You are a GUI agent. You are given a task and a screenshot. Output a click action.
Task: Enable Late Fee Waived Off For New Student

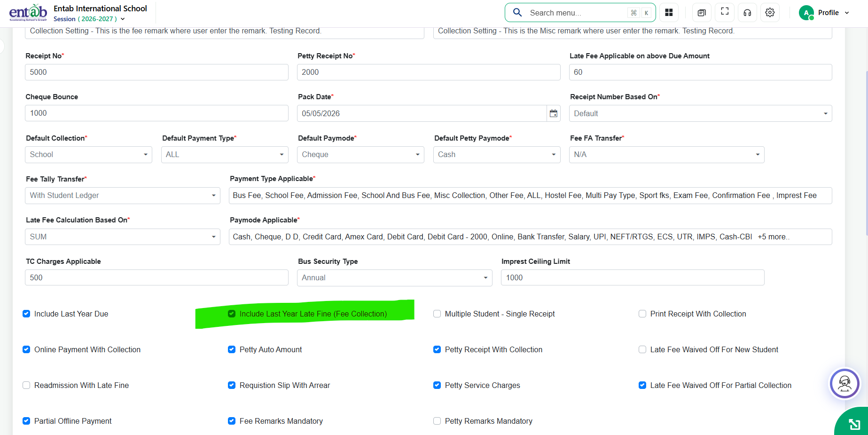coord(642,349)
